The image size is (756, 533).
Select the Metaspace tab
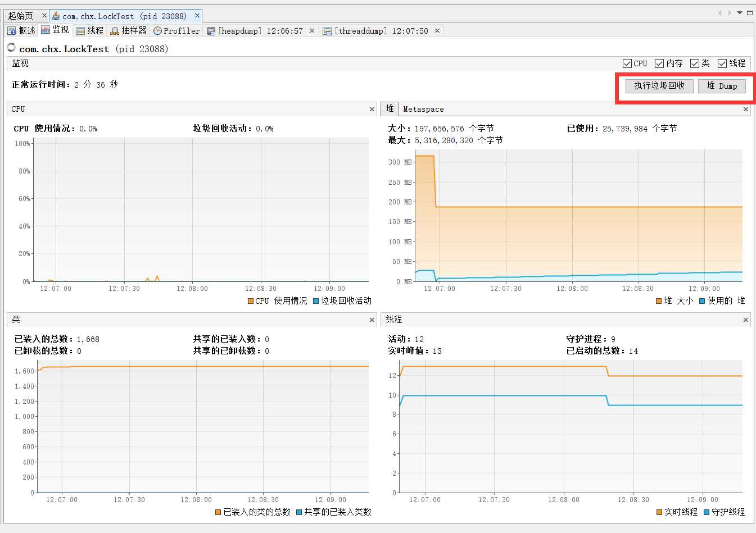click(423, 110)
